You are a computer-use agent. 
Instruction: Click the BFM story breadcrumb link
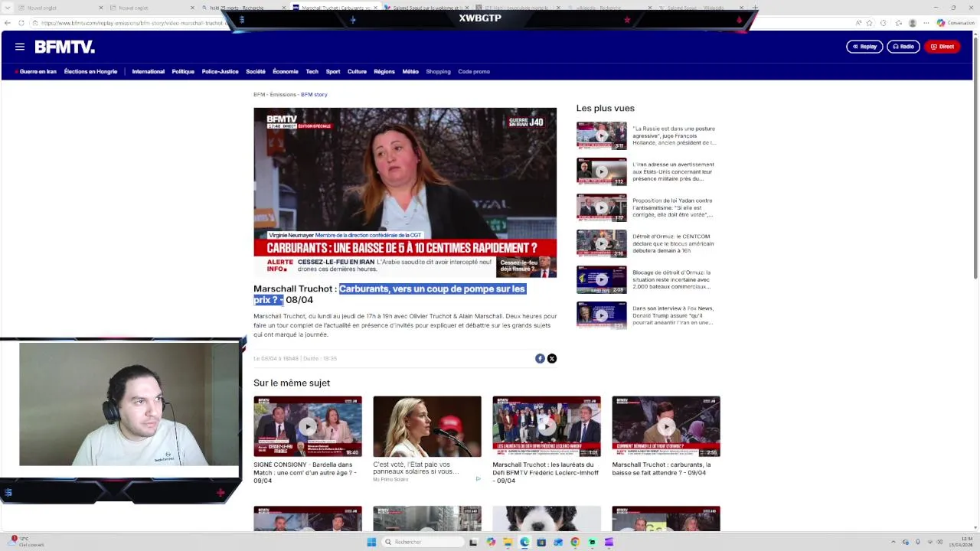[314, 94]
